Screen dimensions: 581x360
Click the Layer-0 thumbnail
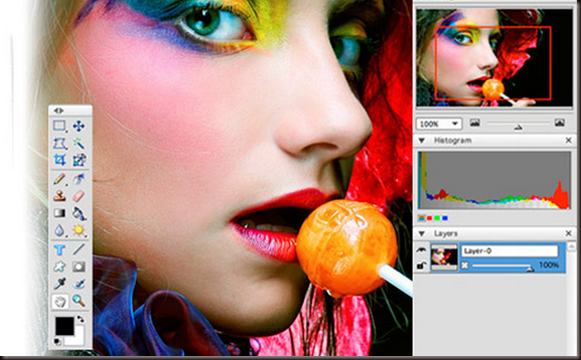444,257
